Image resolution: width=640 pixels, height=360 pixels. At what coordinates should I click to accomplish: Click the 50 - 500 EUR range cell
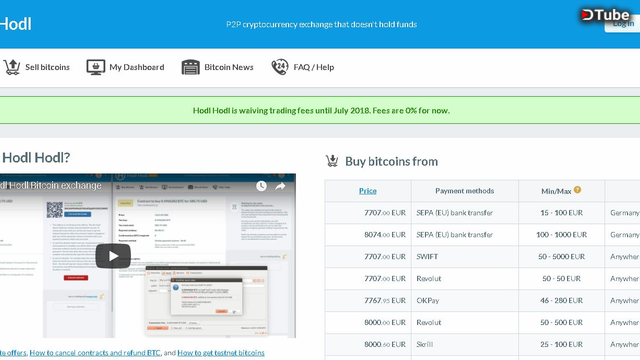[x=562, y=322]
